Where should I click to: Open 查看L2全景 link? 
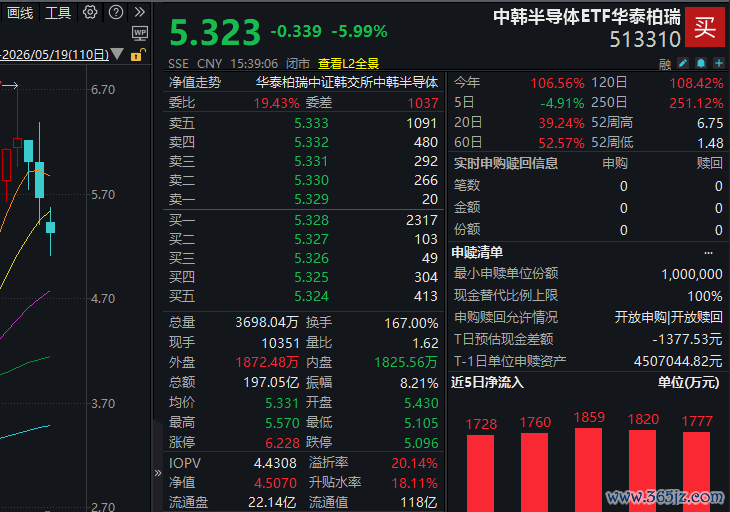click(x=348, y=63)
